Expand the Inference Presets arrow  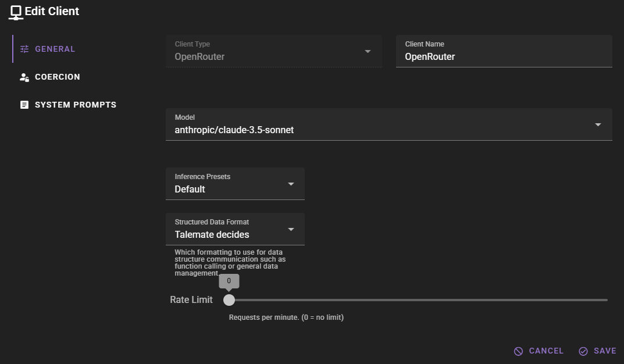(x=291, y=184)
